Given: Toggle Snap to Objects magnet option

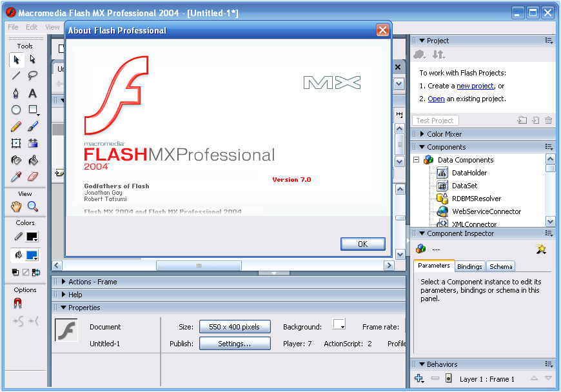Looking at the screenshot, I should [17, 304].
